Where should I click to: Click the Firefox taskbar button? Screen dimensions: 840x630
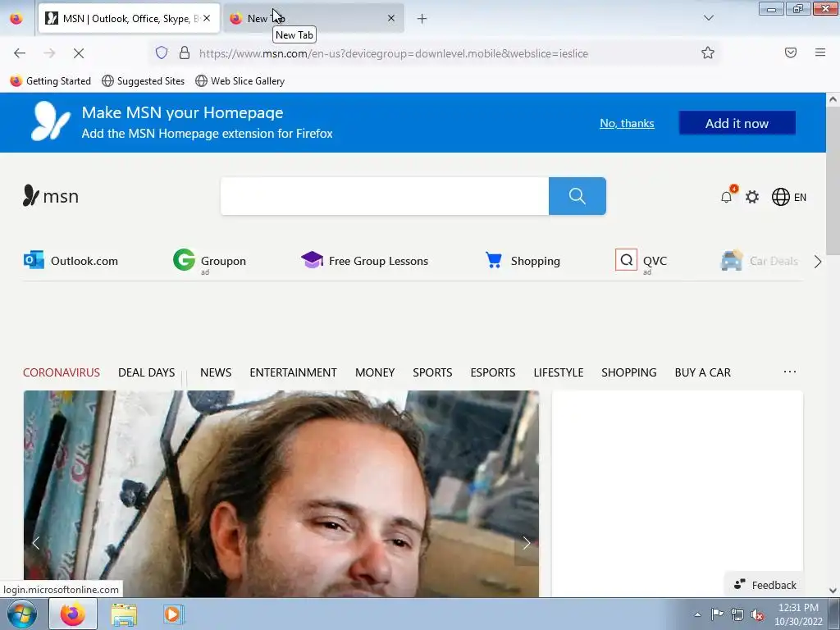click(73, 614)
